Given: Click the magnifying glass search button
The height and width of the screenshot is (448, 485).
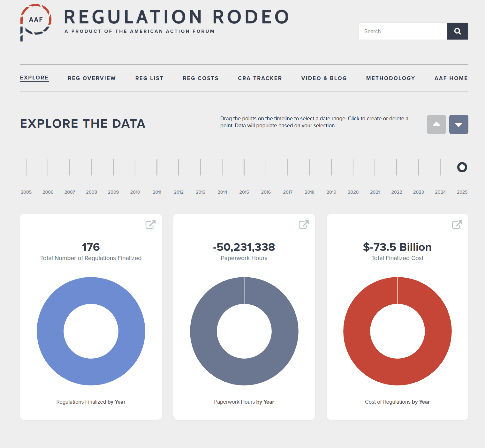Looking at the screenshot, I should click(457, 31).
